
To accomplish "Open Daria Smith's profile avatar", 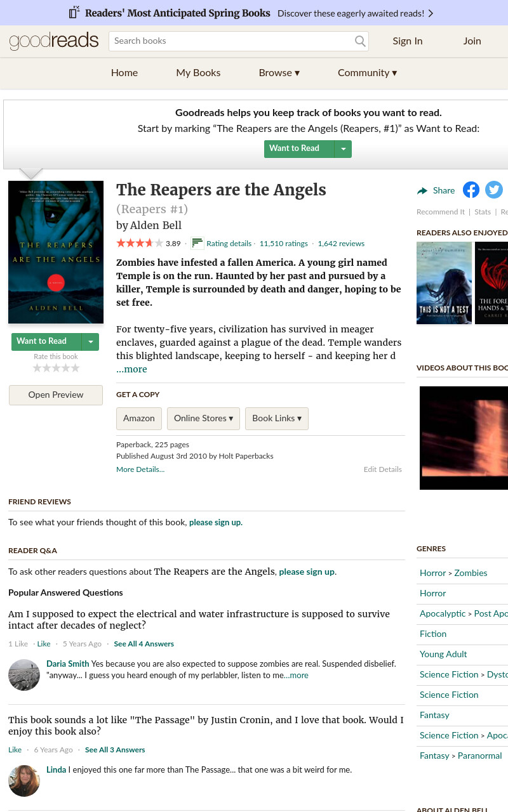I will [24, 675].
